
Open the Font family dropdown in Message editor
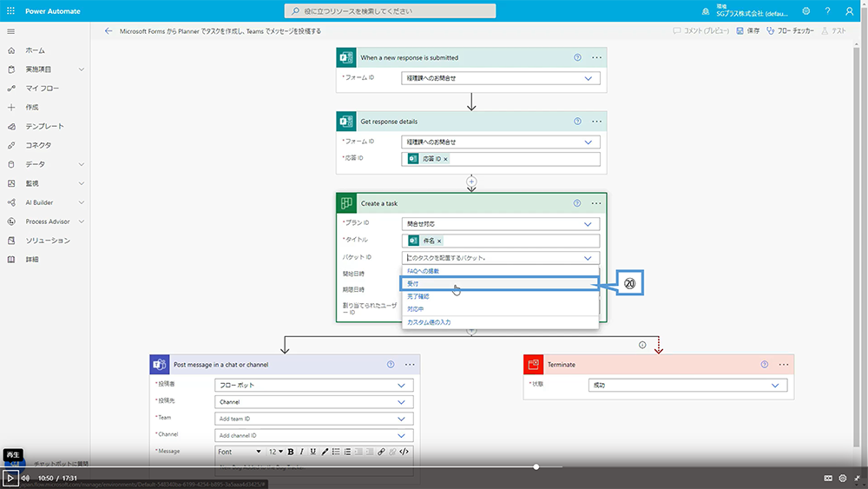click(x=240, y=452)
